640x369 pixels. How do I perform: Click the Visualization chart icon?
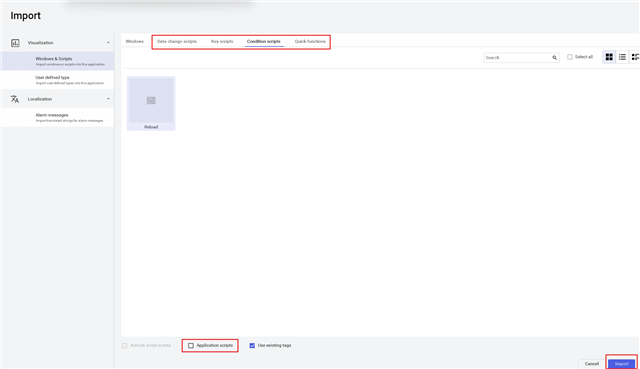[x=15, y=43]
